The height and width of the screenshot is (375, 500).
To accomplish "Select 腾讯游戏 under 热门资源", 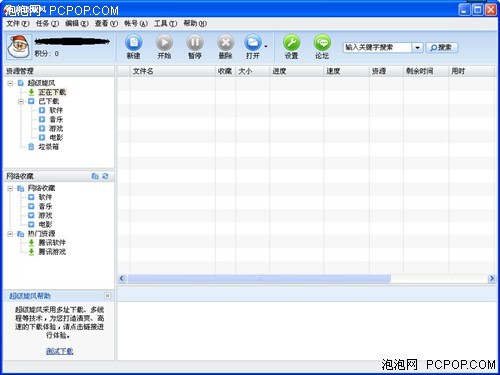I will point(52,252).
